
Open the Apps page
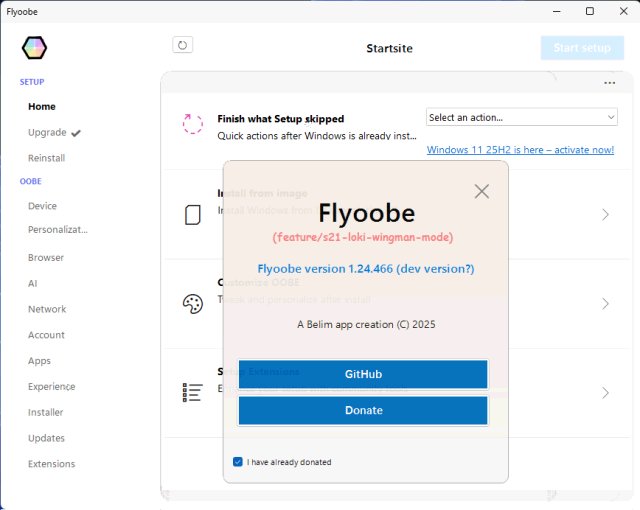tap(39, 361)
